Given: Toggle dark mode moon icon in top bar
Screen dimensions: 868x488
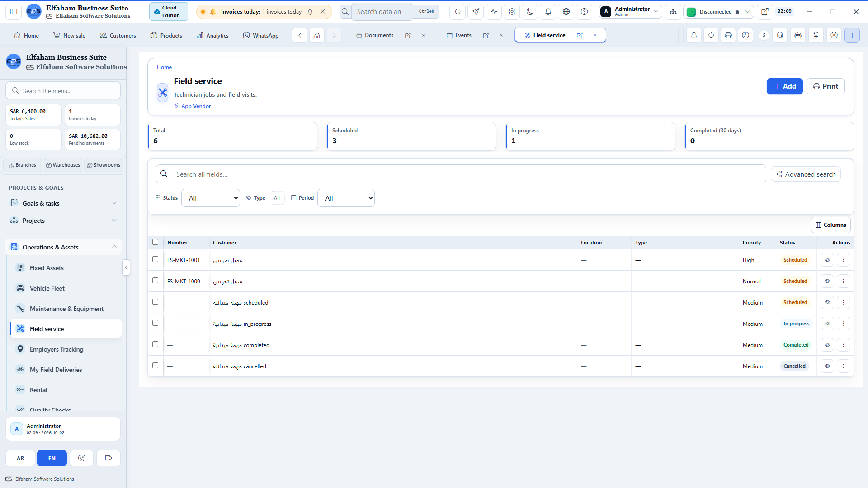Looking at the screenshot, I should pos(530,12).
